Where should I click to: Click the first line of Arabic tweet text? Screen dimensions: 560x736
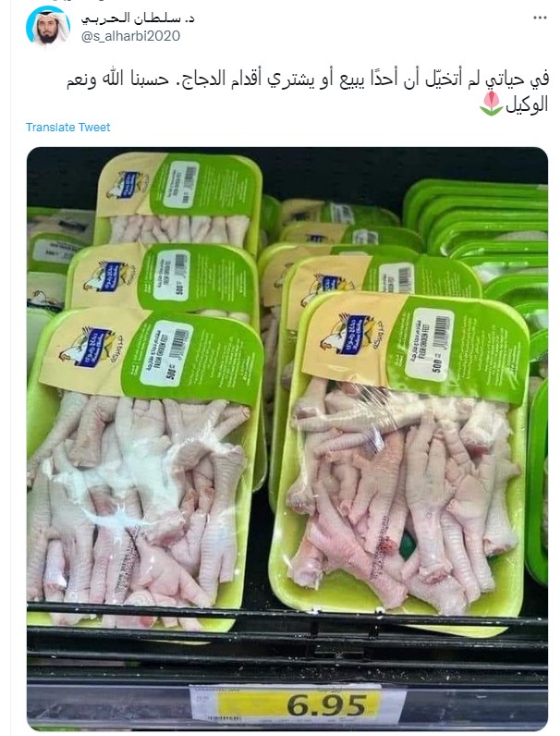tap(307, 80)
